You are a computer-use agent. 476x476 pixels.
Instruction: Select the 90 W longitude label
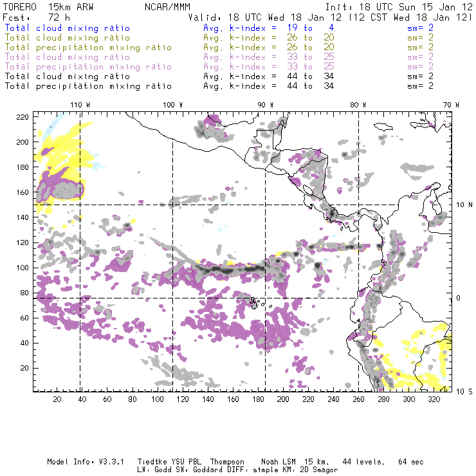pyautogui.click(x=265, y=105)
